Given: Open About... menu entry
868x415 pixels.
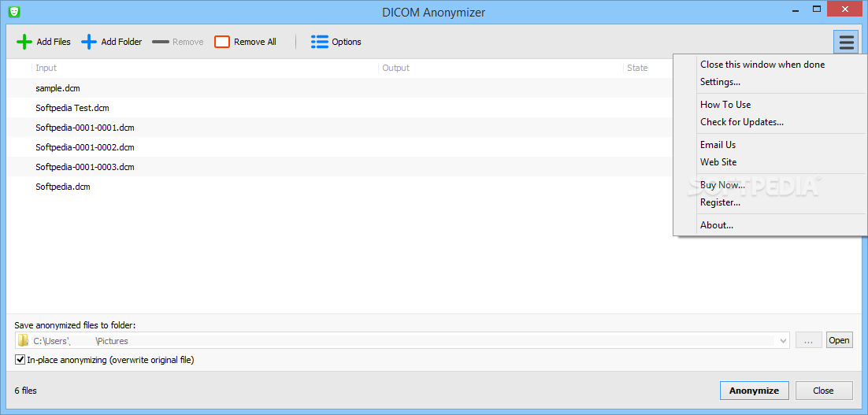Looking at the screenshot, I should click(717, 225).
